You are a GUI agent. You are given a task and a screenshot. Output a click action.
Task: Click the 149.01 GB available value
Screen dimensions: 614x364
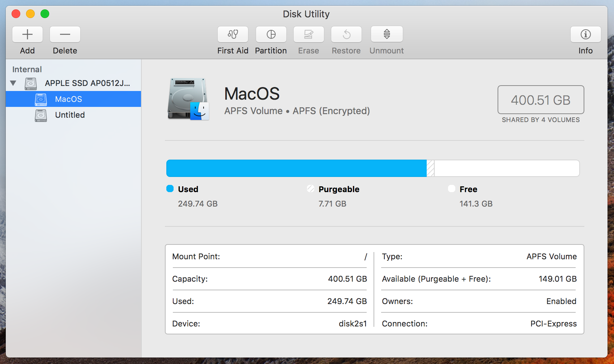point(558,279)
